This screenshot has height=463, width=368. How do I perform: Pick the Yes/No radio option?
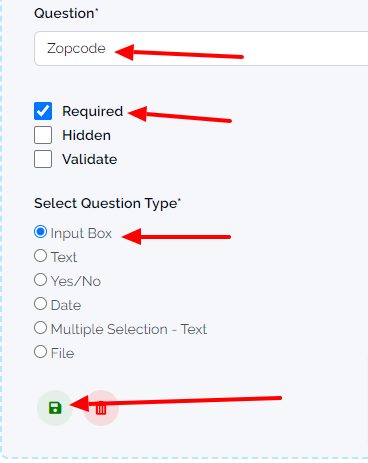point(40,280)
